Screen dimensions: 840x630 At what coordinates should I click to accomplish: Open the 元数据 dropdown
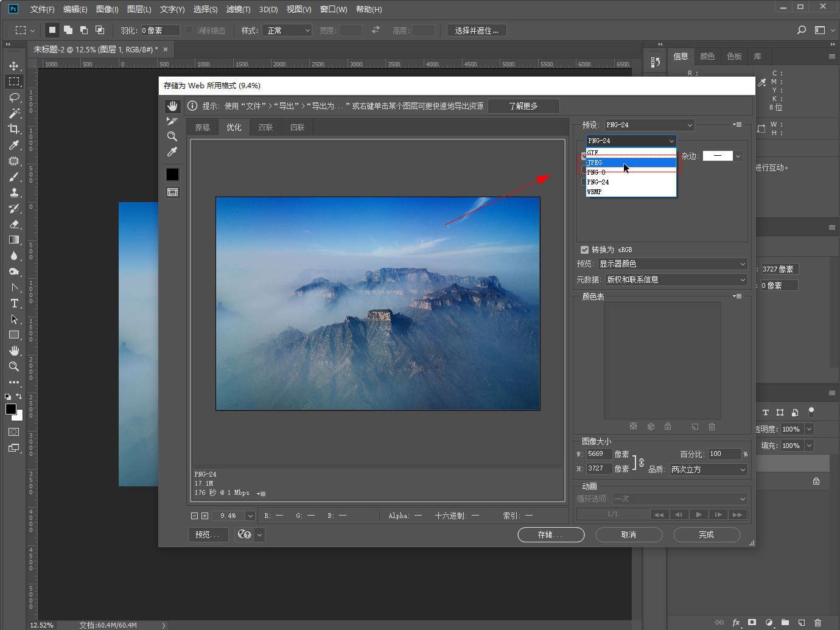[676, 280]
